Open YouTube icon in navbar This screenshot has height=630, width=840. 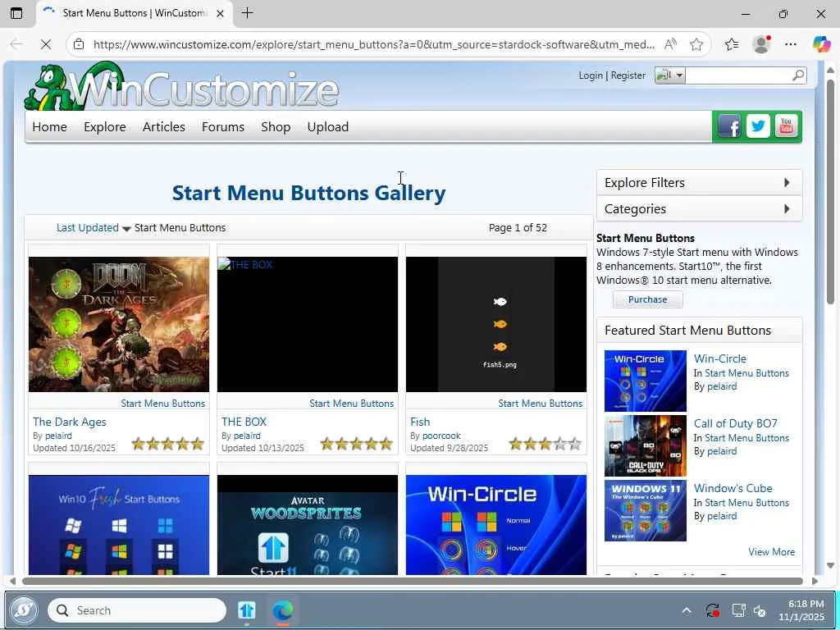[x=786, y=127]
